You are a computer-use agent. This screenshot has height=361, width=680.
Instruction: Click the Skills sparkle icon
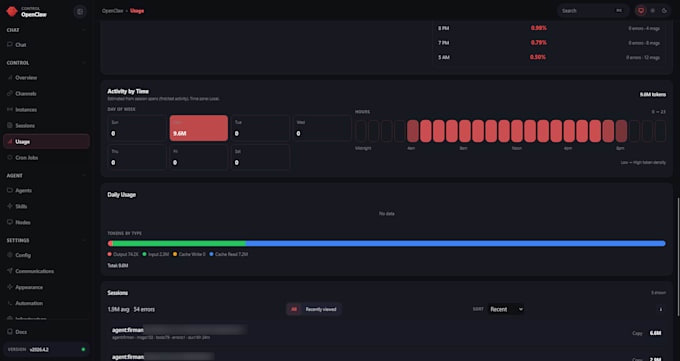[10, 207]
